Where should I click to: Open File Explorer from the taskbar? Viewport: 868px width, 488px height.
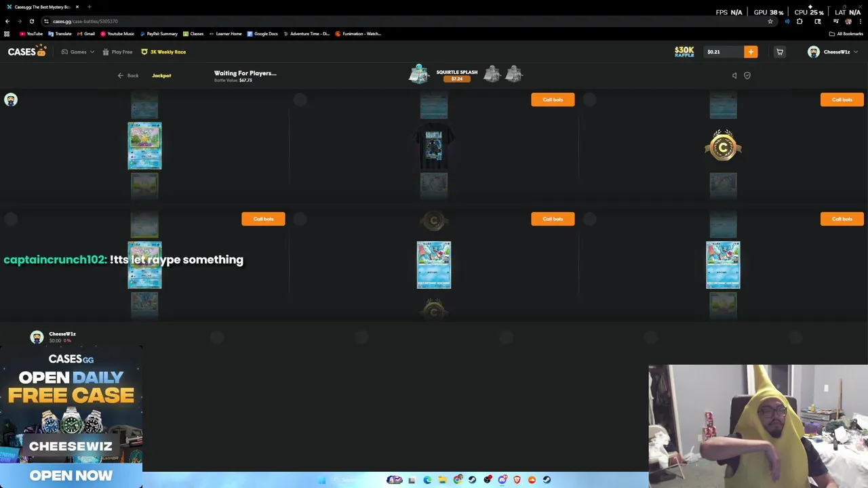point(443,480)
